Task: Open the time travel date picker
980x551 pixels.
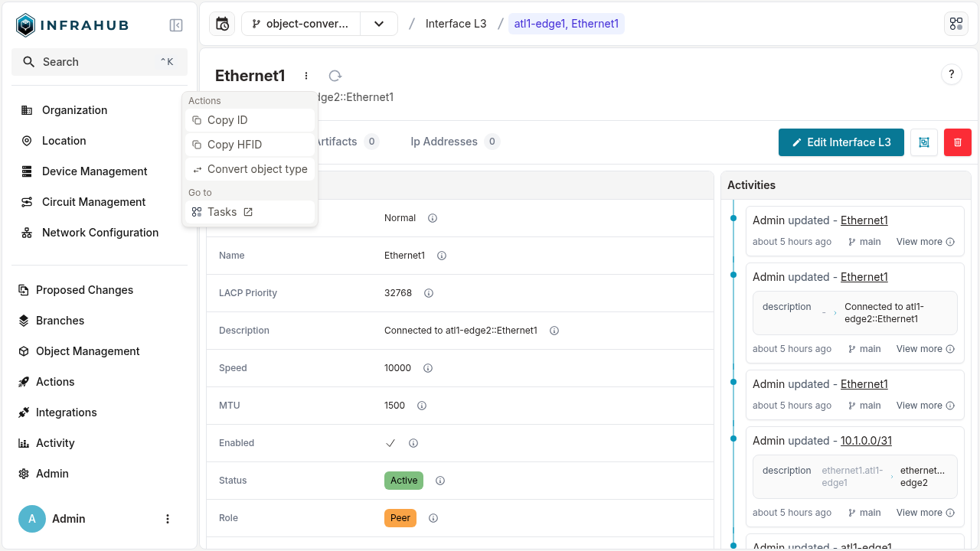Action: [222, 24]
